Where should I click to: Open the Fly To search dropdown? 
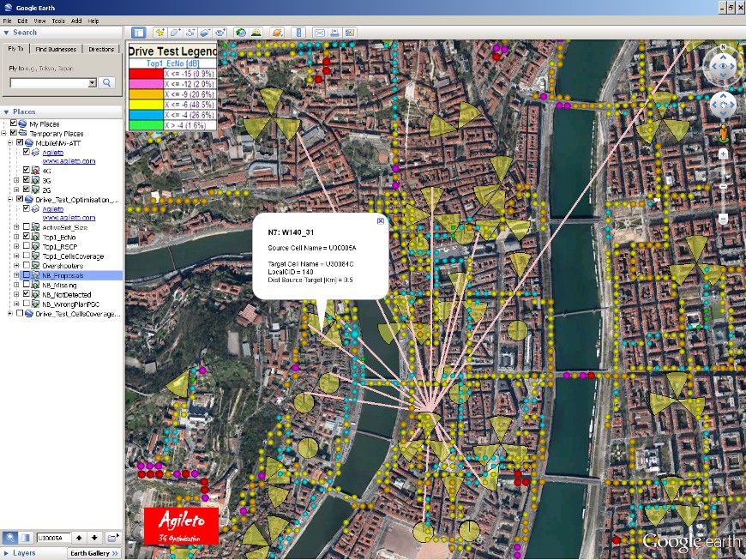pos(92,83)
